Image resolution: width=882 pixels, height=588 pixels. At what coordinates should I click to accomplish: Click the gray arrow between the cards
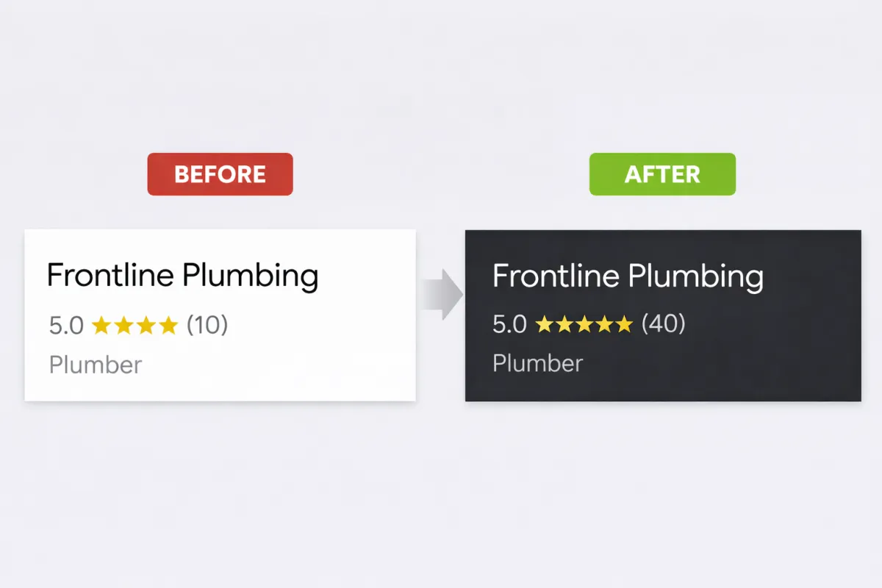click(x=441, y=295)
